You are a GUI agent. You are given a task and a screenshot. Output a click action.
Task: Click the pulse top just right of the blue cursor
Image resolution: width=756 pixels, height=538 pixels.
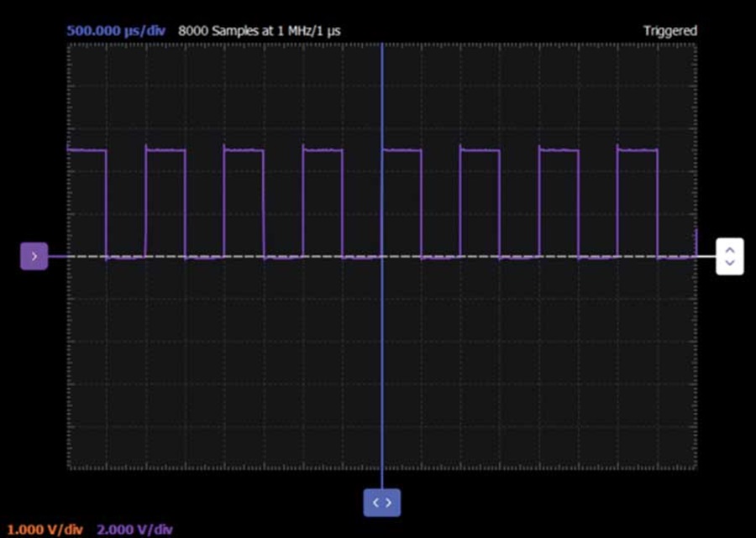(x=402, y=150)
